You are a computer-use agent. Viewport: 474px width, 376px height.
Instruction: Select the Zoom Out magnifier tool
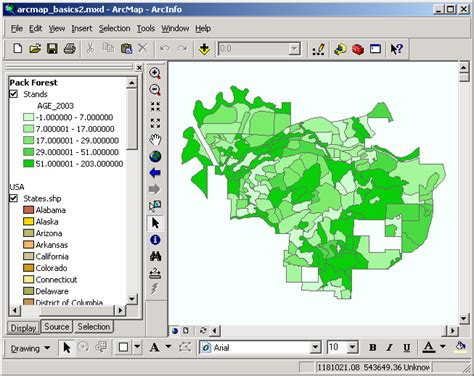tap(155, 90)
